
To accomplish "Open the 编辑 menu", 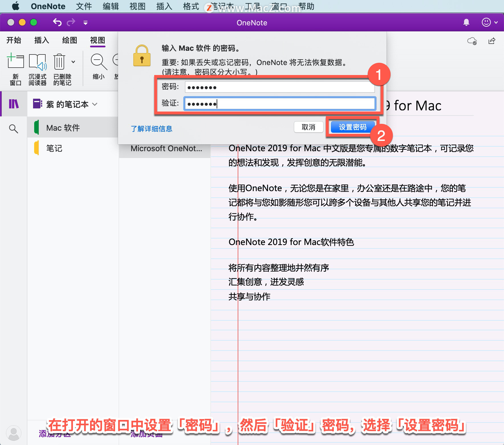I will tap(111, 6).
